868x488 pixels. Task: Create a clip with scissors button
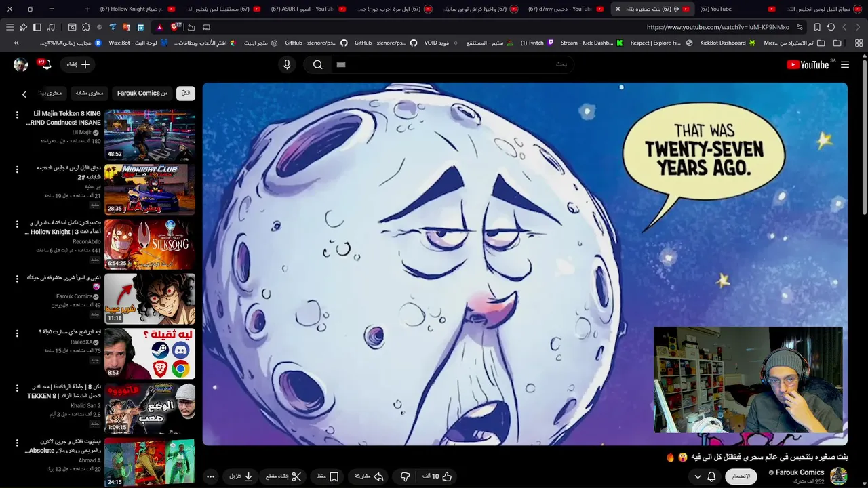(283, 476)
